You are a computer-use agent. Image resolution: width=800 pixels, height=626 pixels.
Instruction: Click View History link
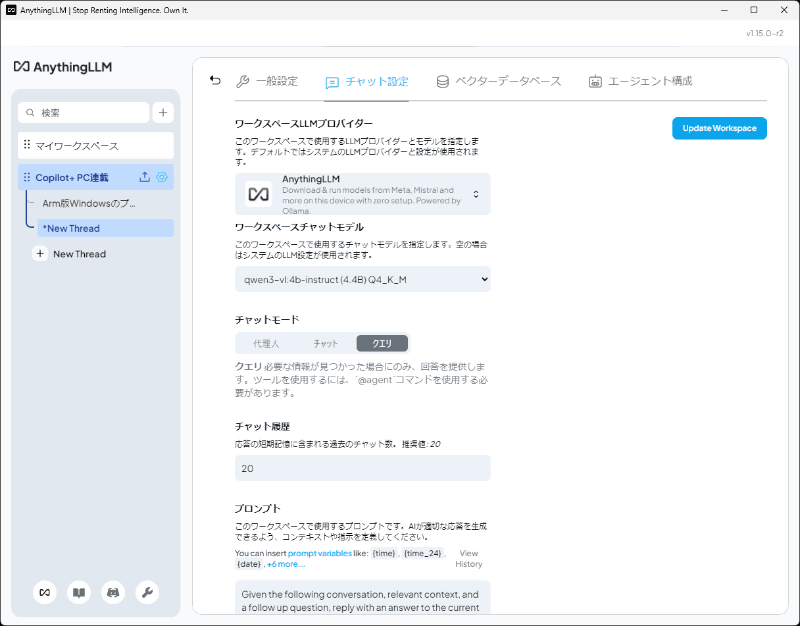tap(469, 559)
